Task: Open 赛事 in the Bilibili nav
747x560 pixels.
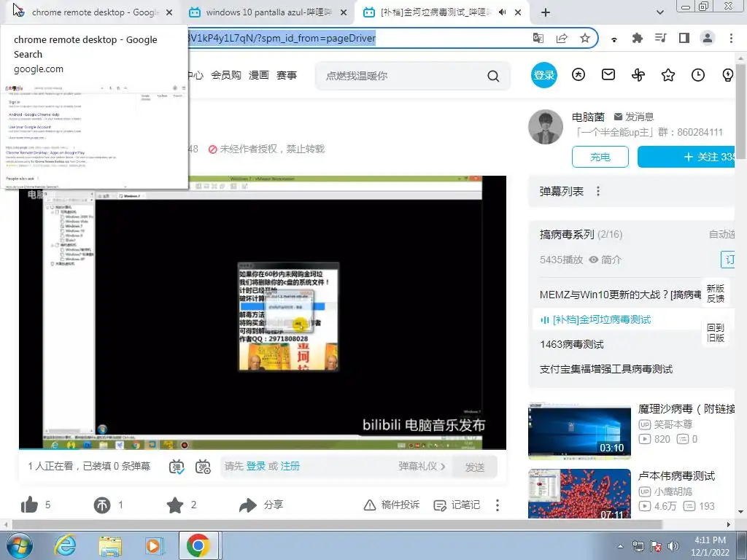Action: click(x=286, y=75)
